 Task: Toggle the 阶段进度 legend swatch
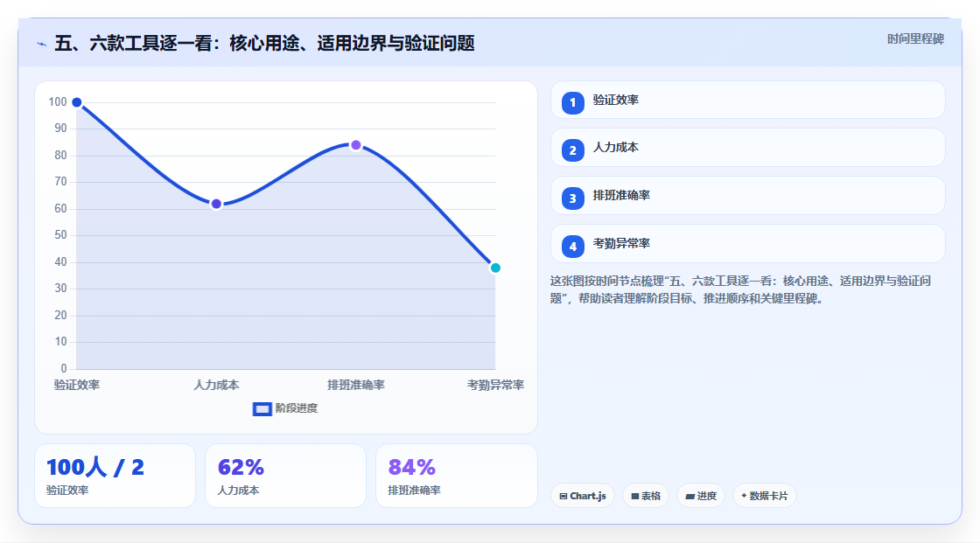click(x=262, y=409)
